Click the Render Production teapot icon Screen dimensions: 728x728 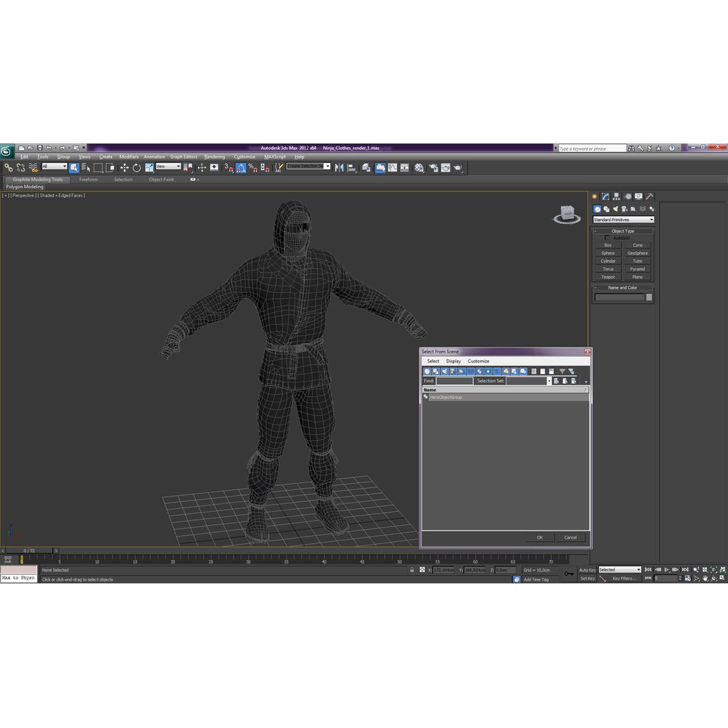[x=458, y=168]
